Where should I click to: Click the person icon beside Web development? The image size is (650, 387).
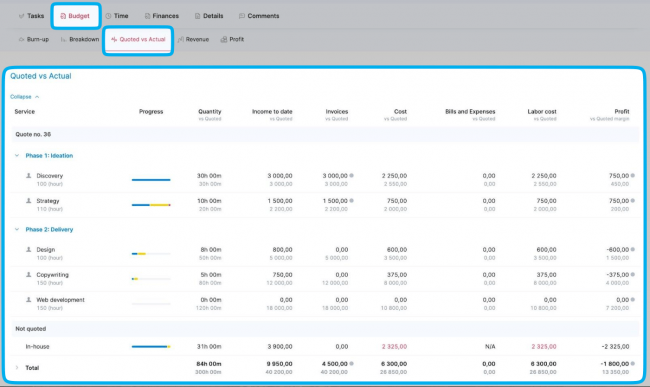click(x=29, y=300)
